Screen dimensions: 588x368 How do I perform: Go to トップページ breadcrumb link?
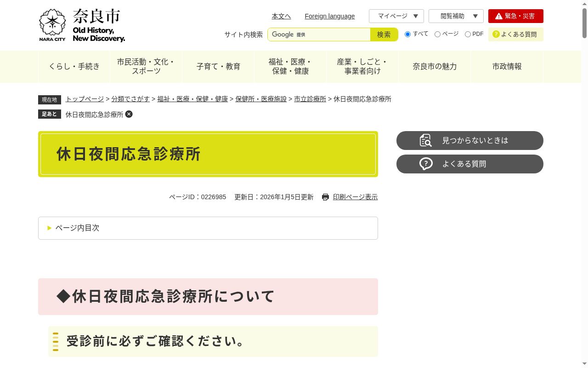tap(85, 99)
